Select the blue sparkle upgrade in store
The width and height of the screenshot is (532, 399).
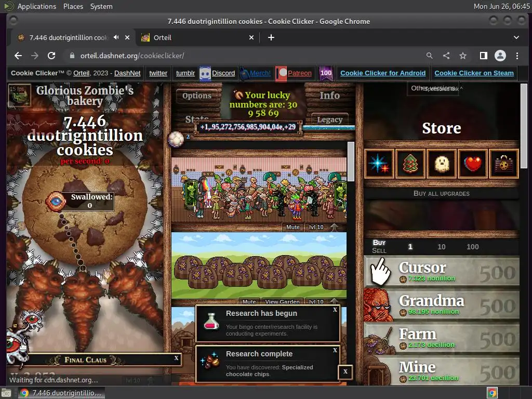point(379,164)
